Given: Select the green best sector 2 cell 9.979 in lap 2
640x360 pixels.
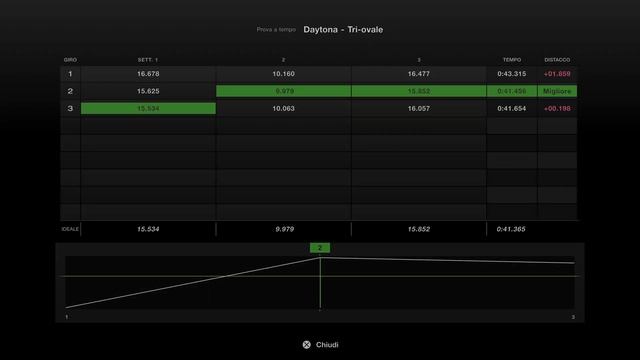Looking at the screenshot, I should [x=283, y=91].
